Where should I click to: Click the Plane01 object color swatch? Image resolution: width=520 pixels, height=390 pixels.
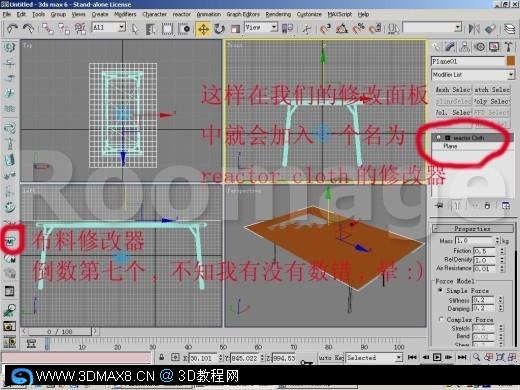pos(511,61)
